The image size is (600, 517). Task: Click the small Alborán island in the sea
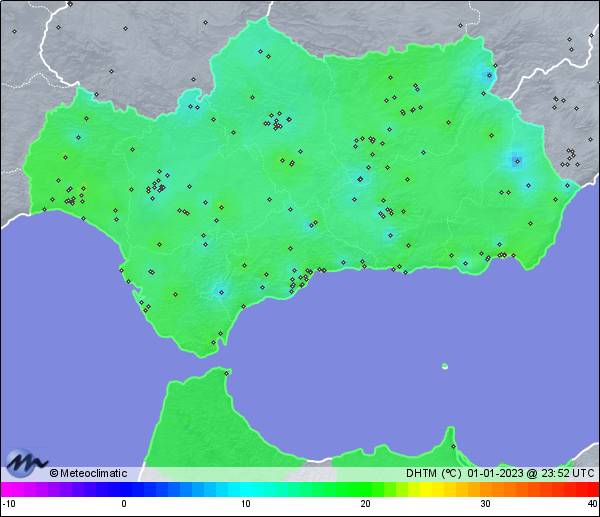[x=445, y=366]
